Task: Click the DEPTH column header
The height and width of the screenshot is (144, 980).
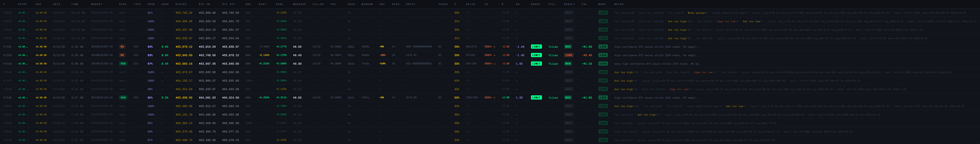Action: click(410, 4)
